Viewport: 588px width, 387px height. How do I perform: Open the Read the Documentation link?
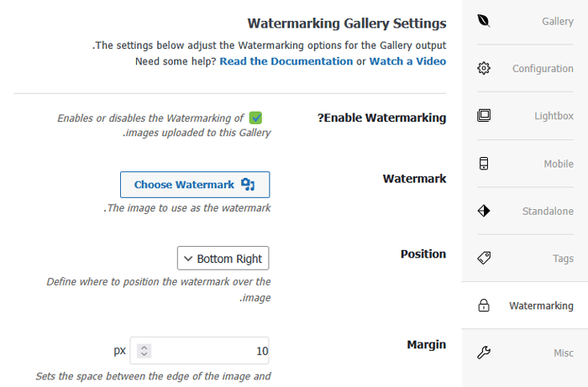(x=286, y=61)
